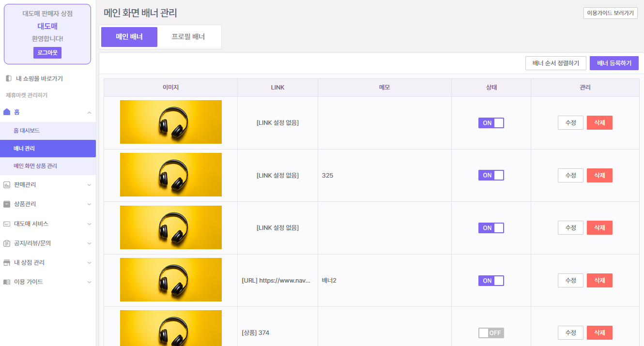The image size is (644, 346).
Task: Expand the 내 상점 관리 chevron
Action: tap(89, 263)
